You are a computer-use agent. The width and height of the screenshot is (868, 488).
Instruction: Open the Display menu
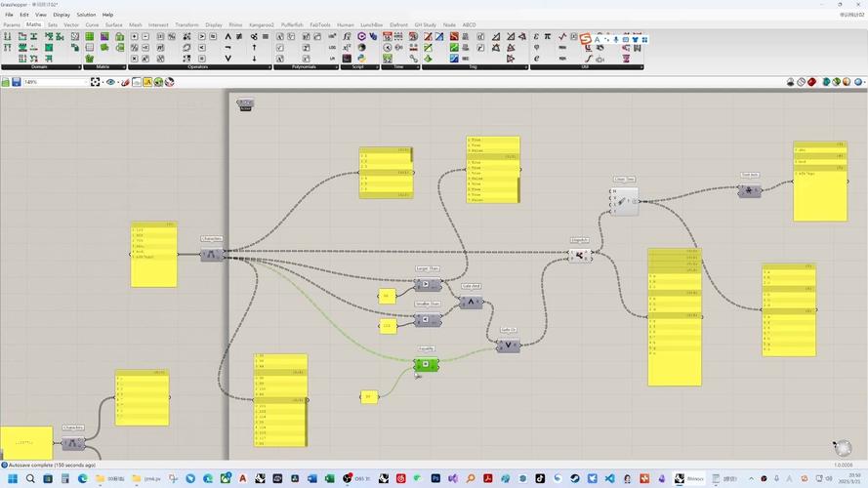coord(62,15)
